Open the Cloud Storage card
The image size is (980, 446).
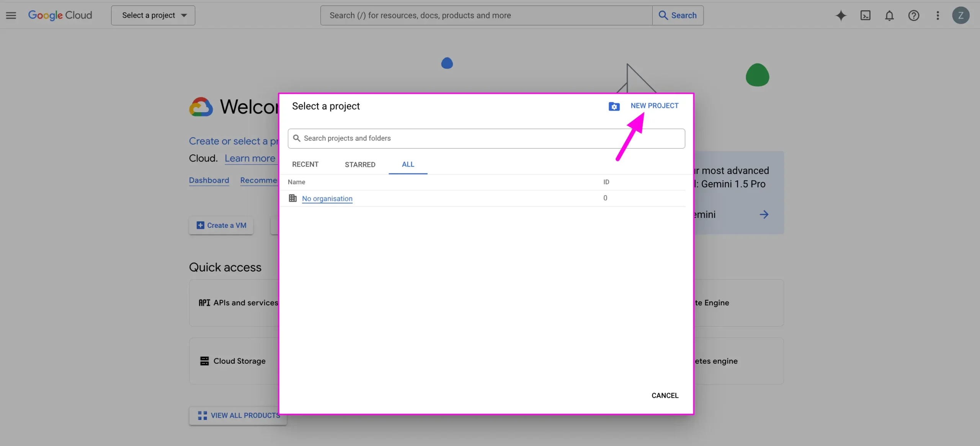(x=234, y=361)
